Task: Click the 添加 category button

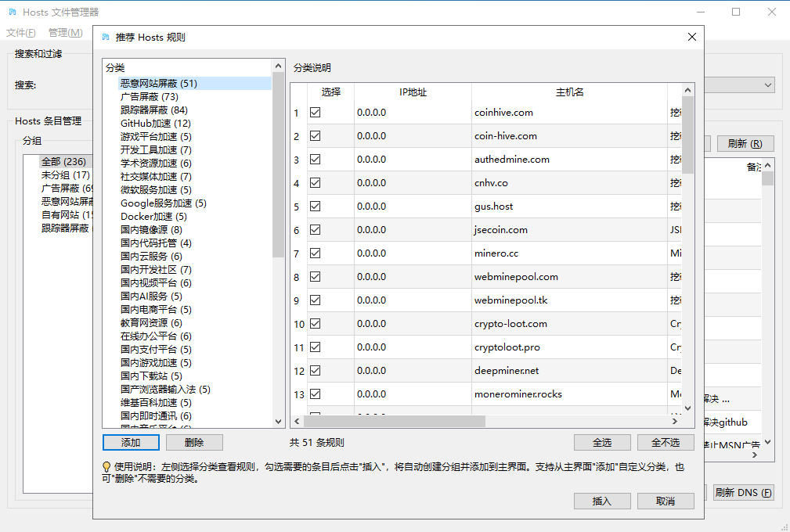Action: 131,443
